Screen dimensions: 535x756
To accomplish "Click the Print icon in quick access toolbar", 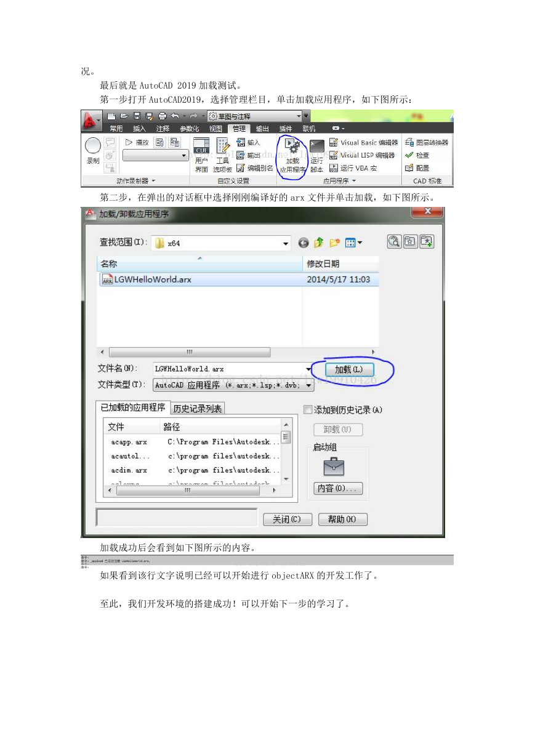I will pyautogui.click(x=163, y=116).
